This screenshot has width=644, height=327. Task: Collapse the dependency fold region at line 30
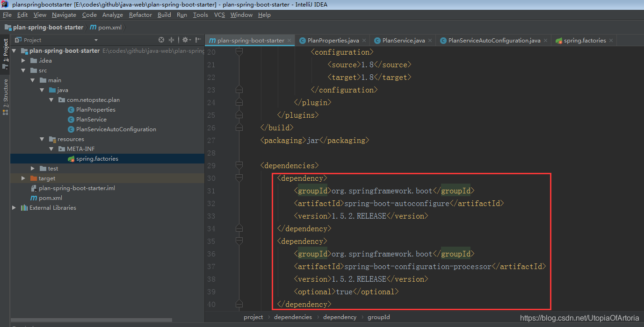point(239,178)
